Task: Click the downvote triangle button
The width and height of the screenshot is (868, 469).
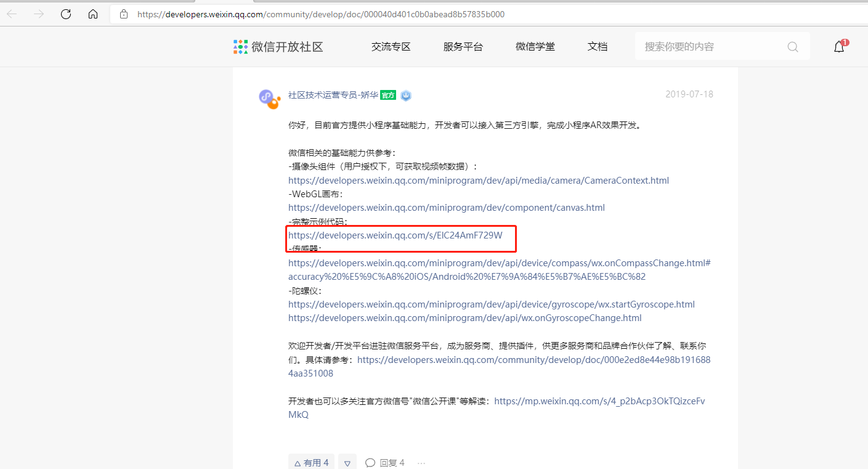Action: [x=347, y=463]
